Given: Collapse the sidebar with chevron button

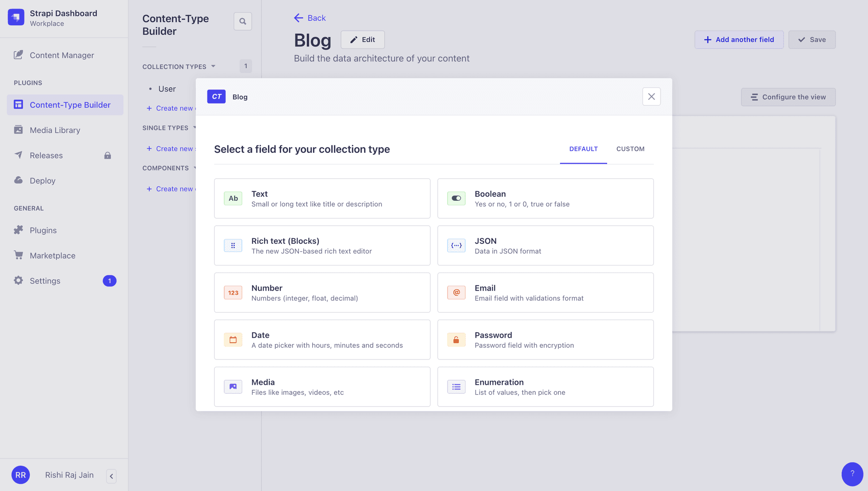Looking at the screenshot, I should 111,476.
